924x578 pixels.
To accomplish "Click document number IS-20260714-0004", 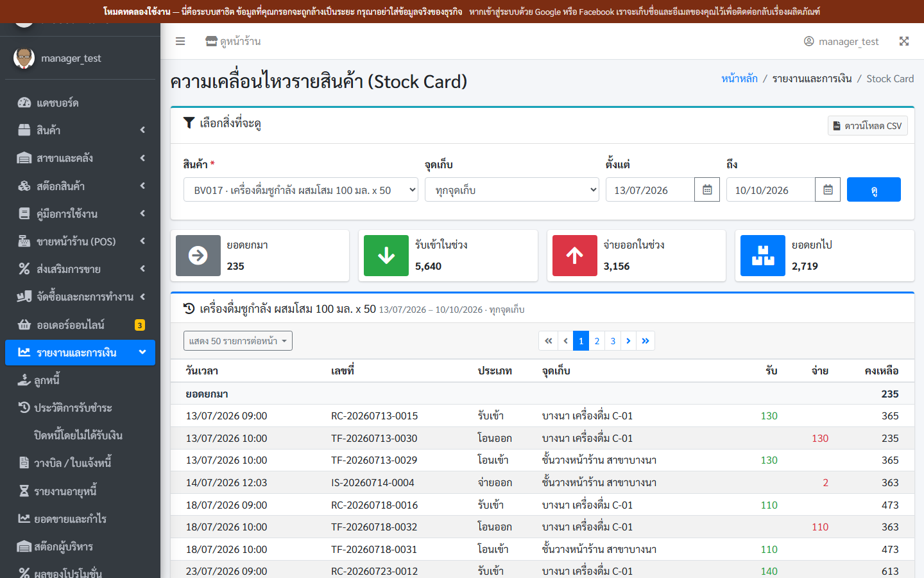I will click(373, 482).
